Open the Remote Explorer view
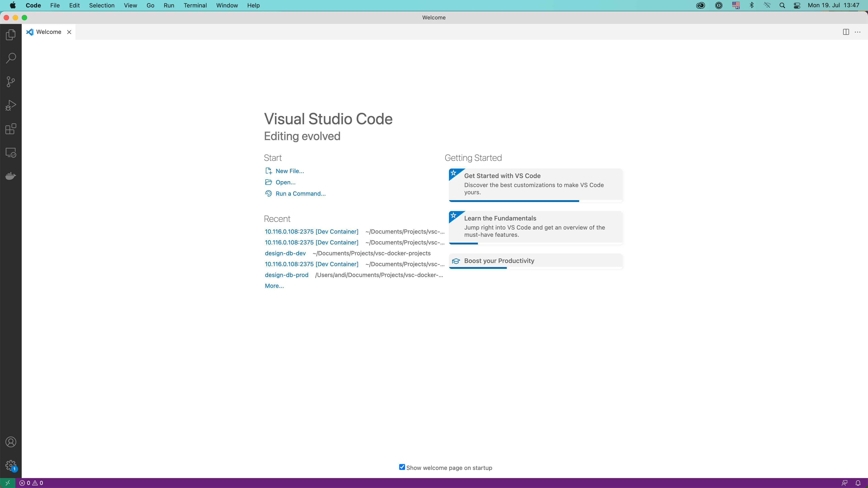 pyautogui.click(x=10, y=152)
